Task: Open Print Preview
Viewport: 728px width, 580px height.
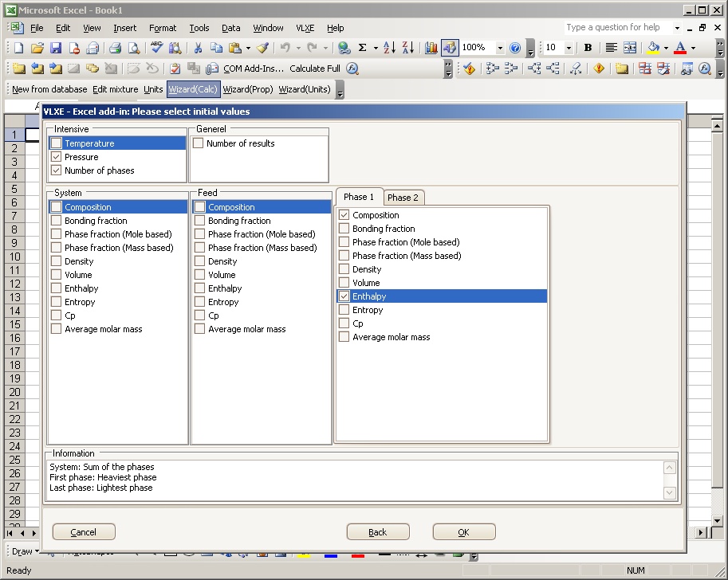Action: point(134,47)
